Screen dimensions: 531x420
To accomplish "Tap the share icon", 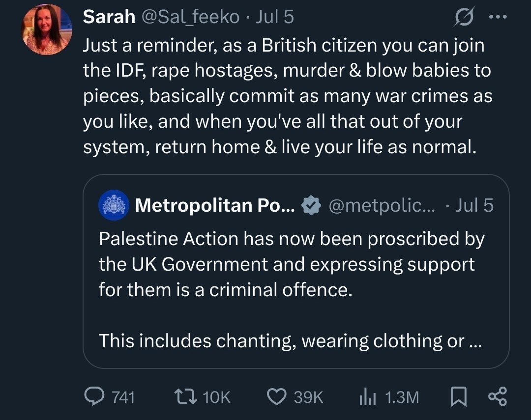I will coord(498,396).
